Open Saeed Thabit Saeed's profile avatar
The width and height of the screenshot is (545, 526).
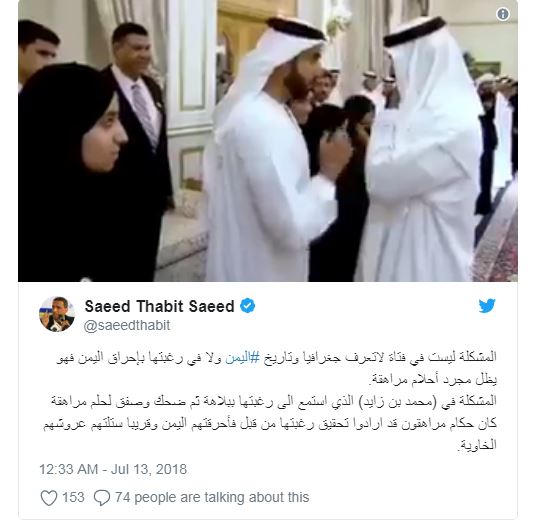(57, 314)
